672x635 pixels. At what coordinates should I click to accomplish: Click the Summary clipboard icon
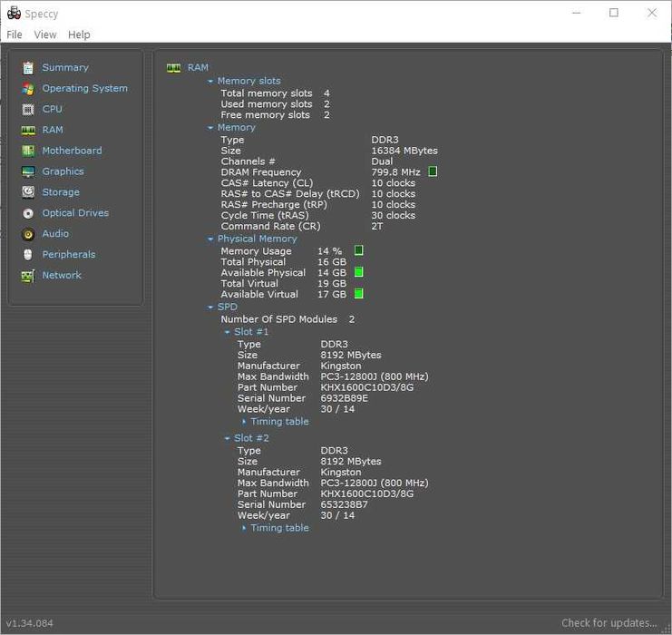point(28,68)
